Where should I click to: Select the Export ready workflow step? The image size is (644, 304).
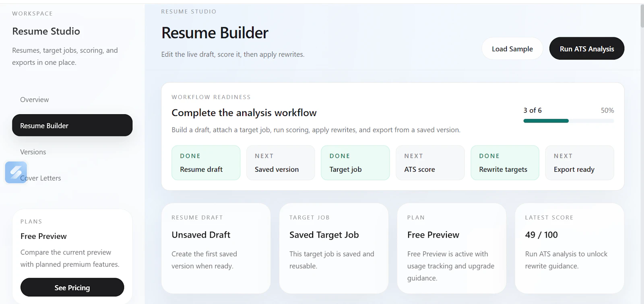(580, 163)
